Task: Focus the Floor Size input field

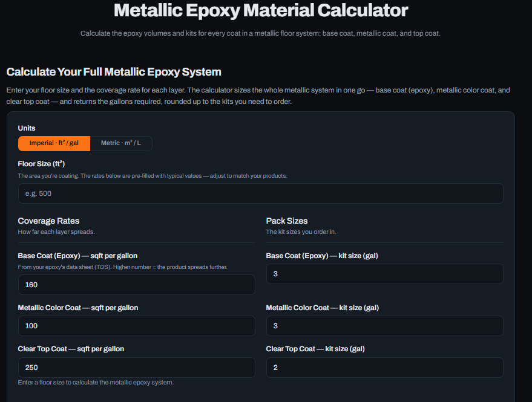Action: click(261, 193)
